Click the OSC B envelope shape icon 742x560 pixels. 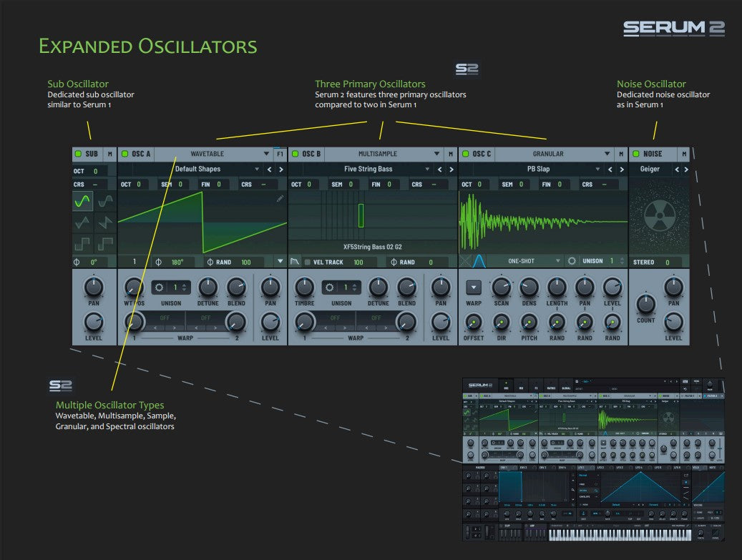point(295,262)
